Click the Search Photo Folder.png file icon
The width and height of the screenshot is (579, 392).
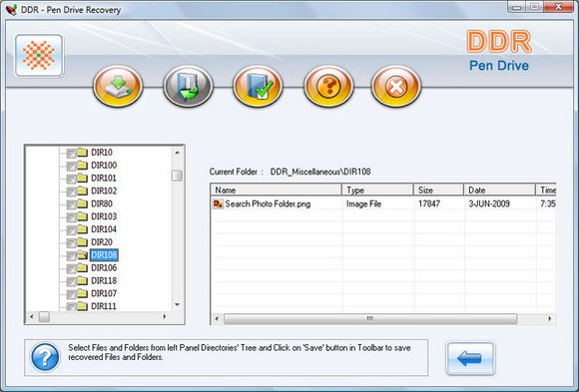(x=218, y=203)
